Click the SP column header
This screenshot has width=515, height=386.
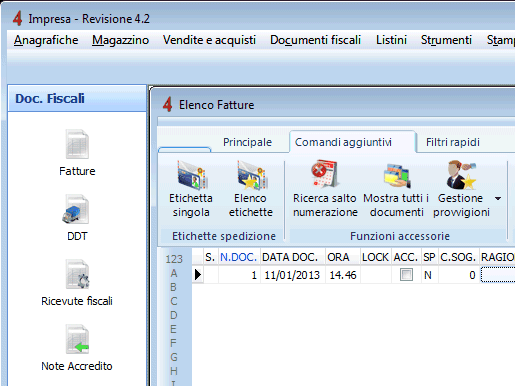(429, 257)
